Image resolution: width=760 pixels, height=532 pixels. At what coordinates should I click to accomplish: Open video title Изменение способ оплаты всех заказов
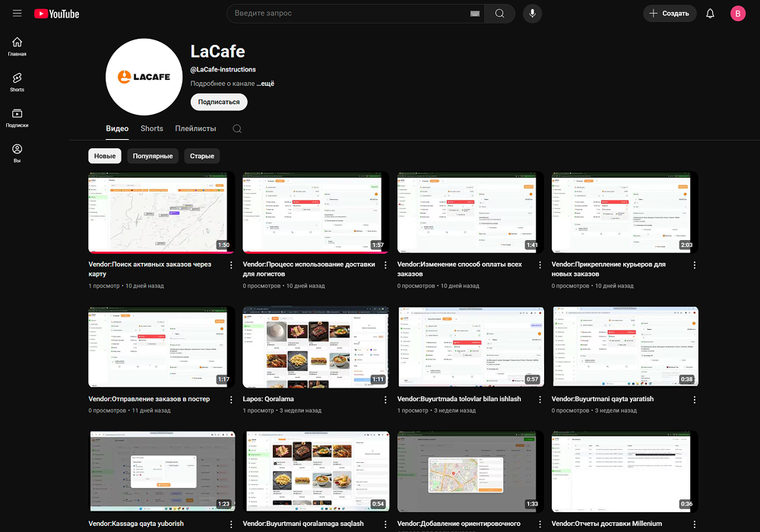[x=460, y=269]
